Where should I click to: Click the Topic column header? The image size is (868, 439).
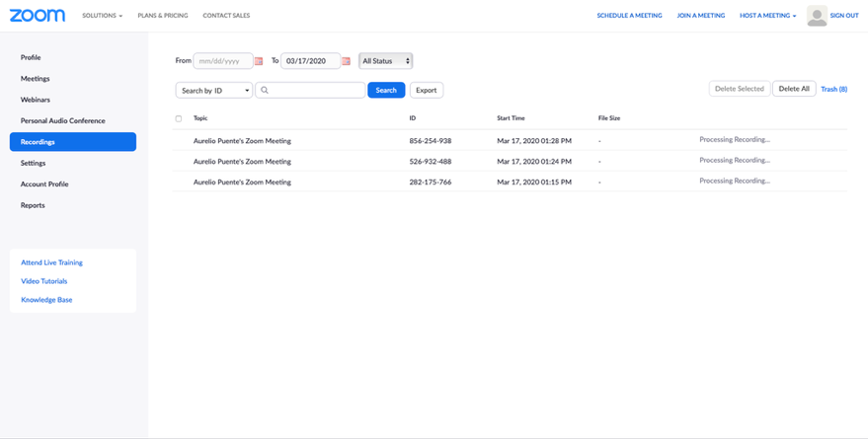(x=200, y=118)
